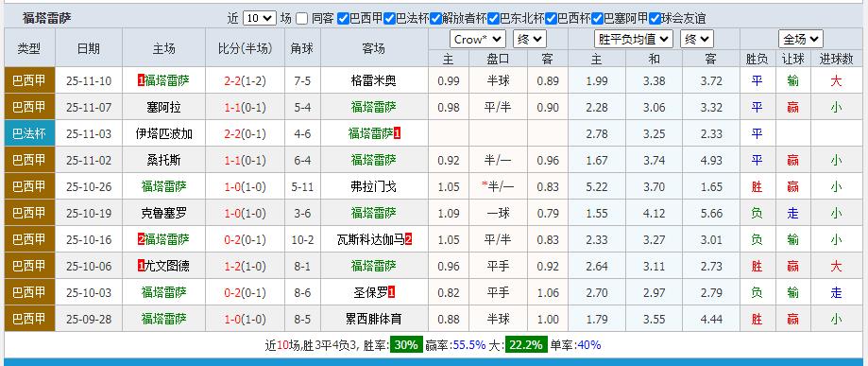Click the 角球 column header
868x366 pixels.
coord(302,48)
